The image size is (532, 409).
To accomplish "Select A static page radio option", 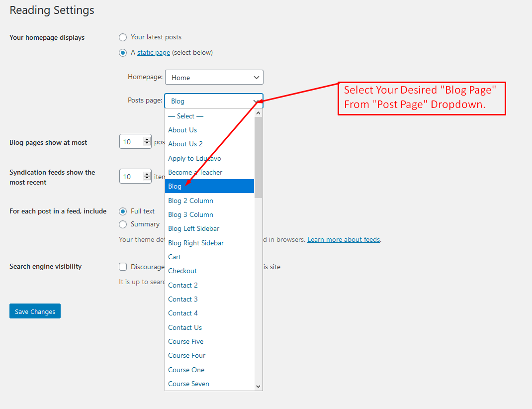I will 123,53.
